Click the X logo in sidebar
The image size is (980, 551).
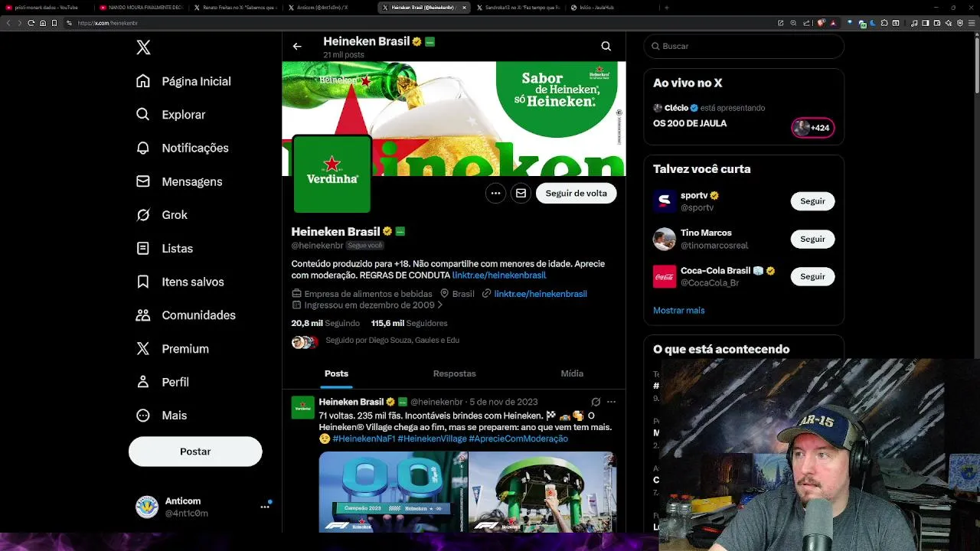143,47
